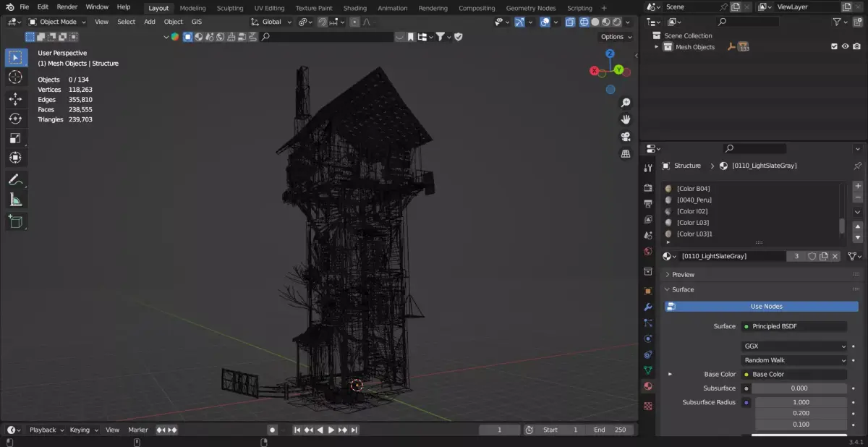868x447 pixels.
Task: Open the Texture properties checker tab
Action: [648, 406]
